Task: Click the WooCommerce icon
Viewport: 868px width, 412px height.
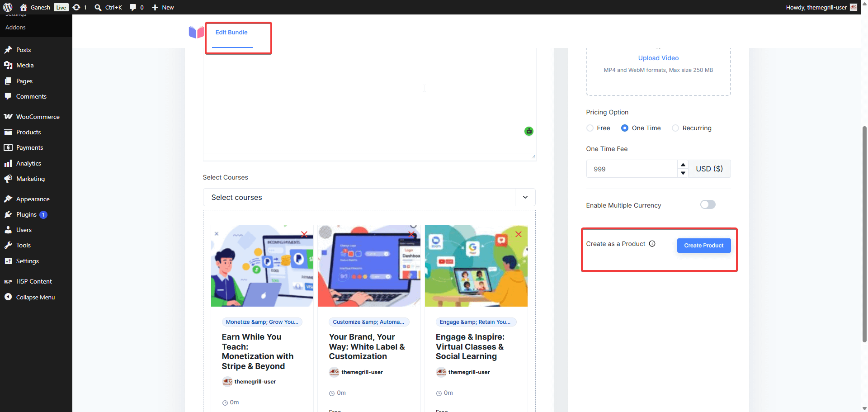Action: coord(8,117)
